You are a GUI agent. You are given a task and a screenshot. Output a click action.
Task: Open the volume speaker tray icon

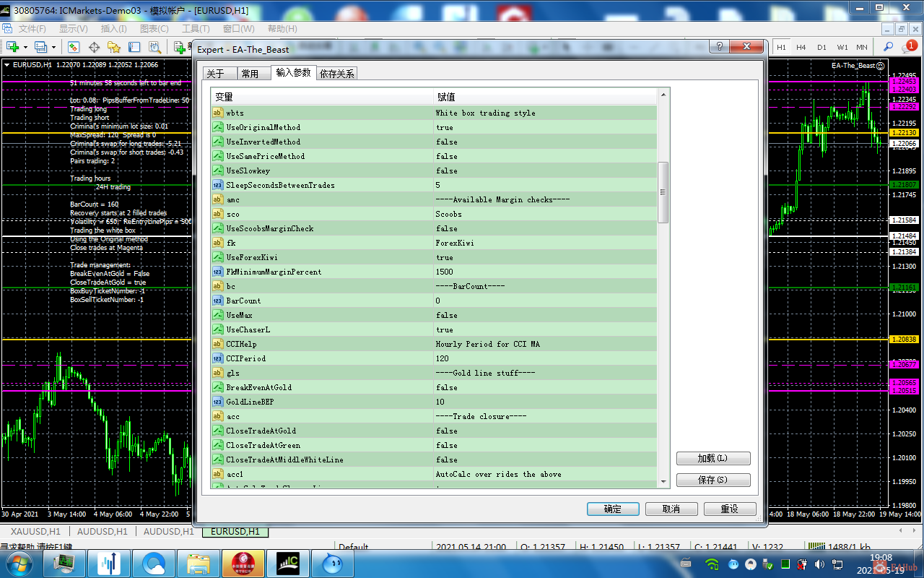[x=820, y=564]
